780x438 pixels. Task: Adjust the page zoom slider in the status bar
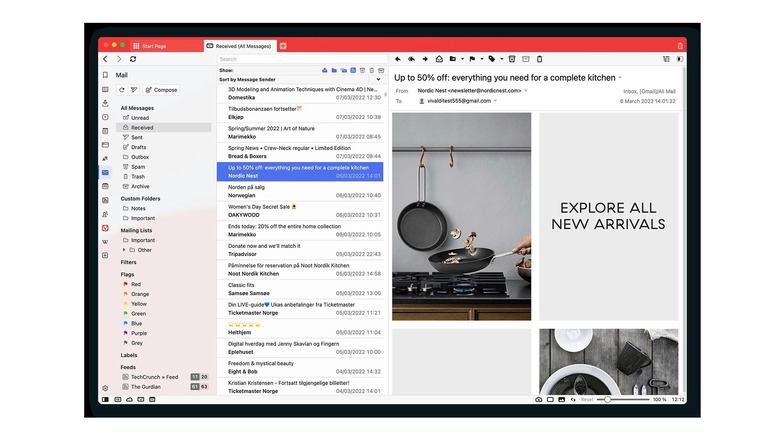[x=606, y=399]
